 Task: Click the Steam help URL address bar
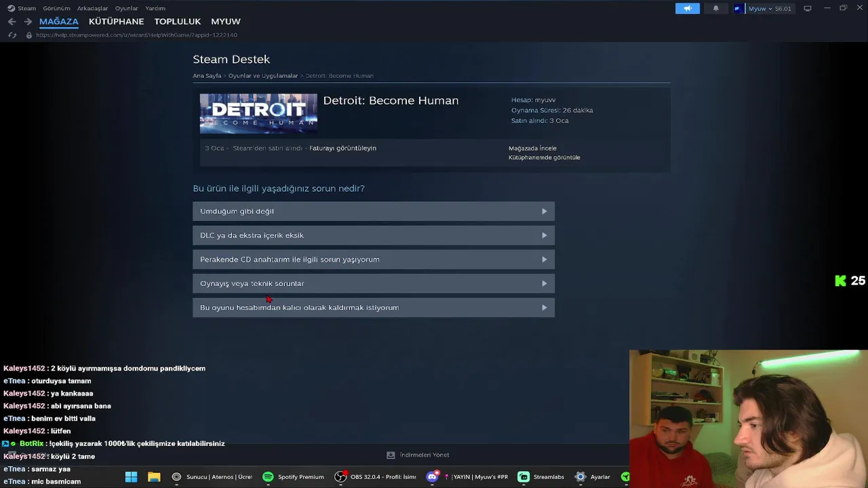click(136, 35)
